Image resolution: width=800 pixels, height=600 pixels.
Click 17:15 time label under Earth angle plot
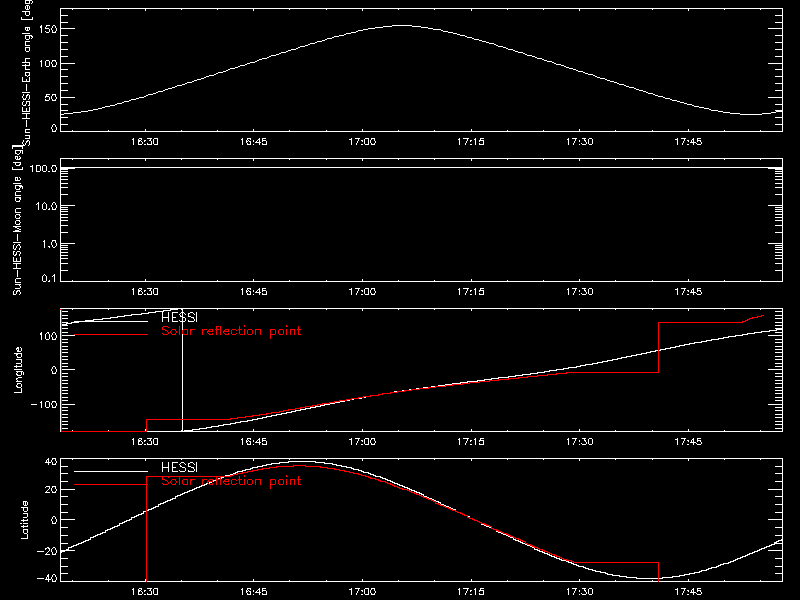click(x=470, y=142)
